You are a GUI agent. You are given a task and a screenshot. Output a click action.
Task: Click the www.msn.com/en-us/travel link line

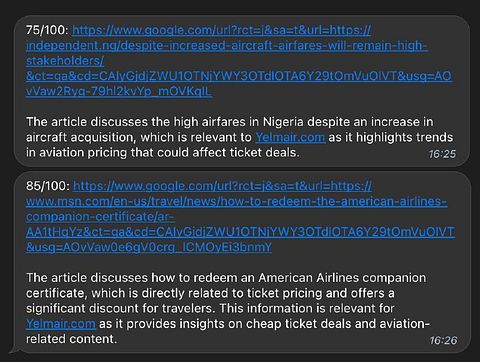click(x=237, y=201)
